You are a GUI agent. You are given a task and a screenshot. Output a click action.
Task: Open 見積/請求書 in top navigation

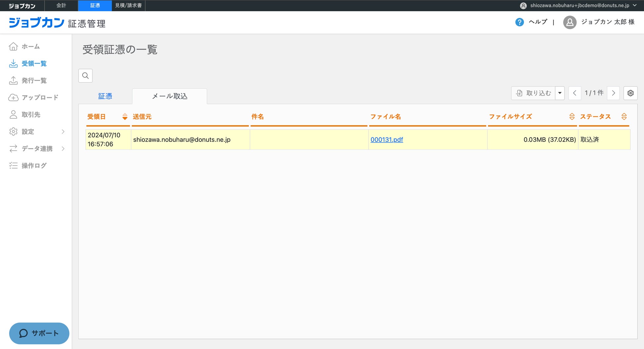(x=128, y=6)
